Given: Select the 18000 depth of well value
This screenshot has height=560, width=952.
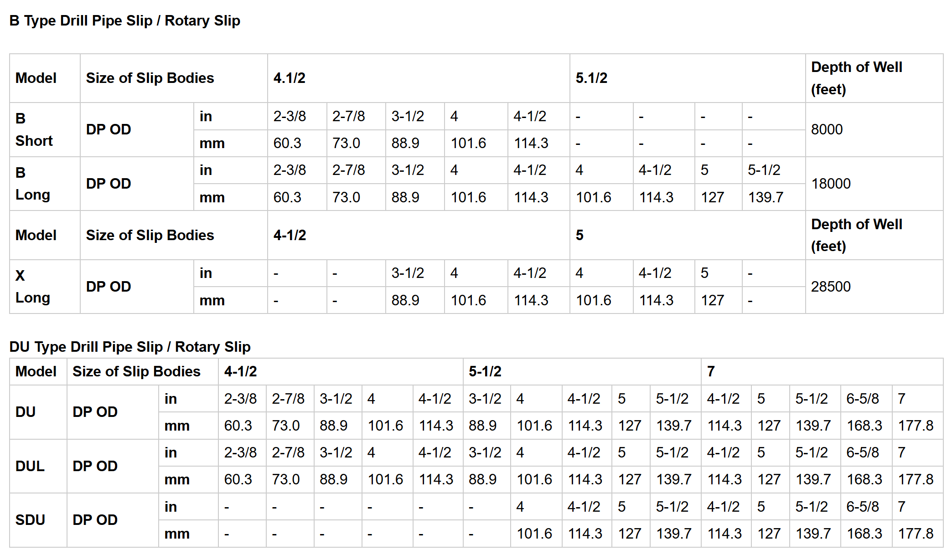Looking at the screenshot, I should click(x=831, y=184).
